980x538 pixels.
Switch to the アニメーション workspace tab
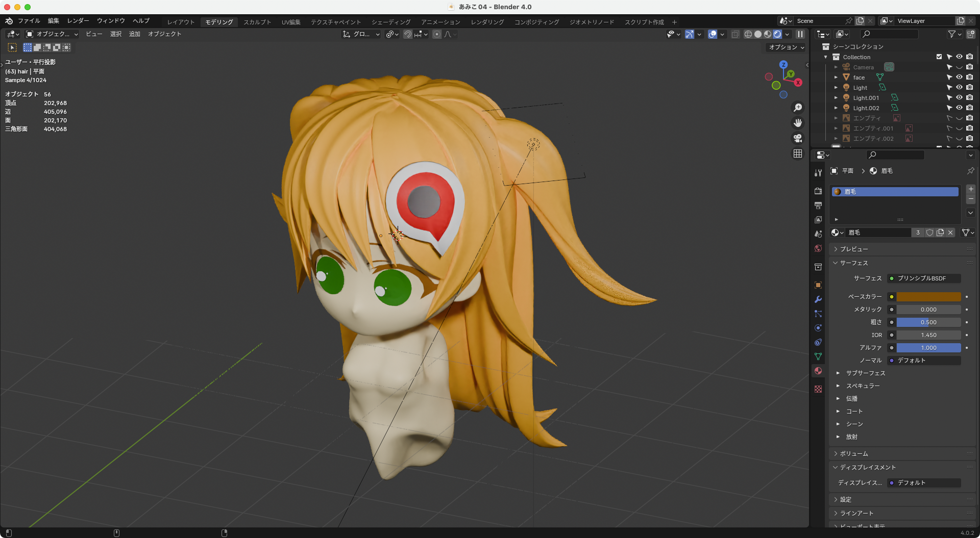(x=440, y=22)
